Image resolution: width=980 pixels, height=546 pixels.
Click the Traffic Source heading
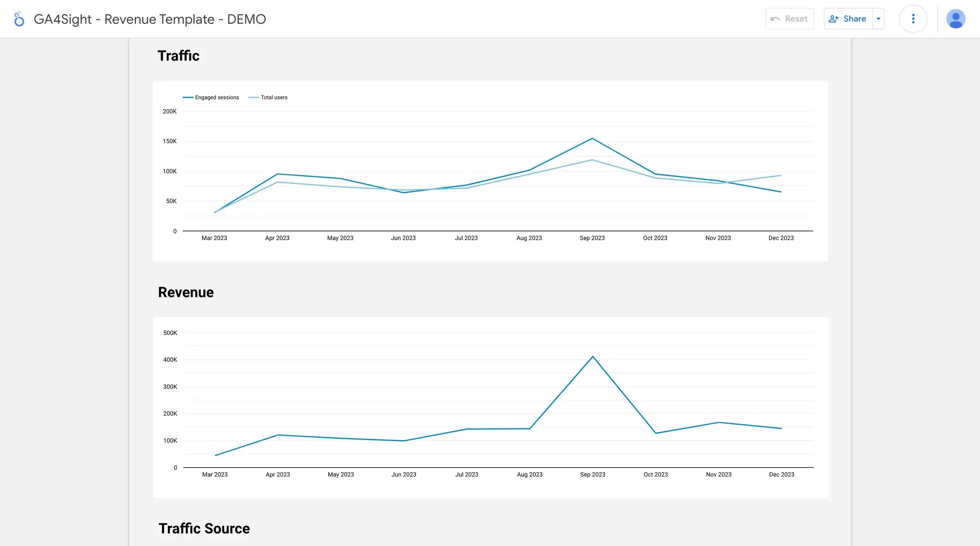pos(204,528)
